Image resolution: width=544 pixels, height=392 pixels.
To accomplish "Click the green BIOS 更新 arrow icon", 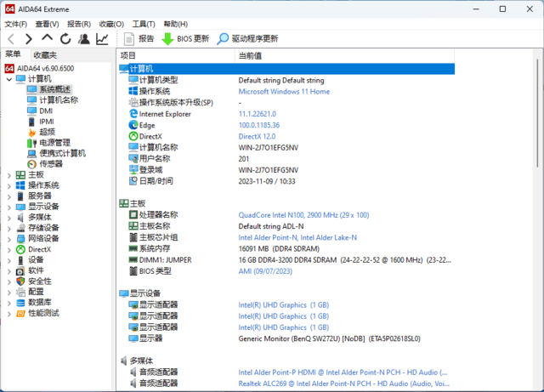I will pos(167,39).
